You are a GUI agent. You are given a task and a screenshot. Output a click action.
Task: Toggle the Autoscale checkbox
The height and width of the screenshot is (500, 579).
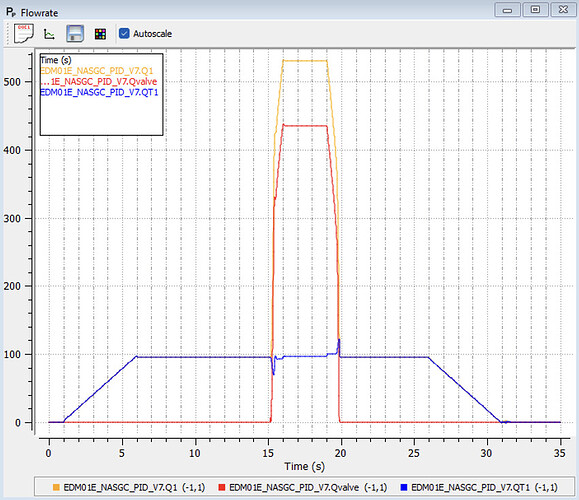(x=124, y=34)
